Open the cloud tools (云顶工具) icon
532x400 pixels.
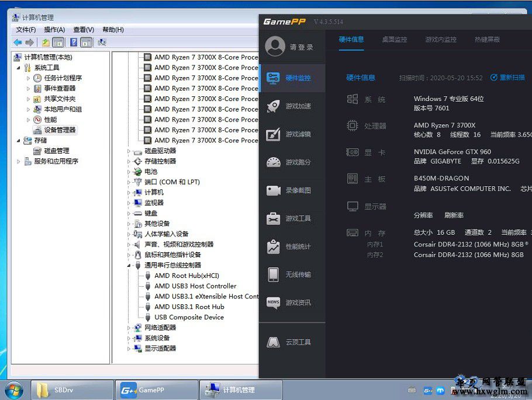click(273, 342)
